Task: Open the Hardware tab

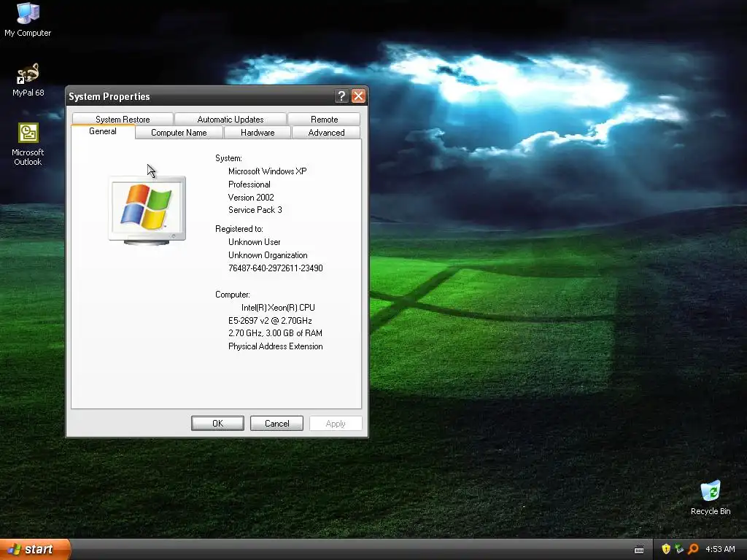Action: tap(258, 133)
